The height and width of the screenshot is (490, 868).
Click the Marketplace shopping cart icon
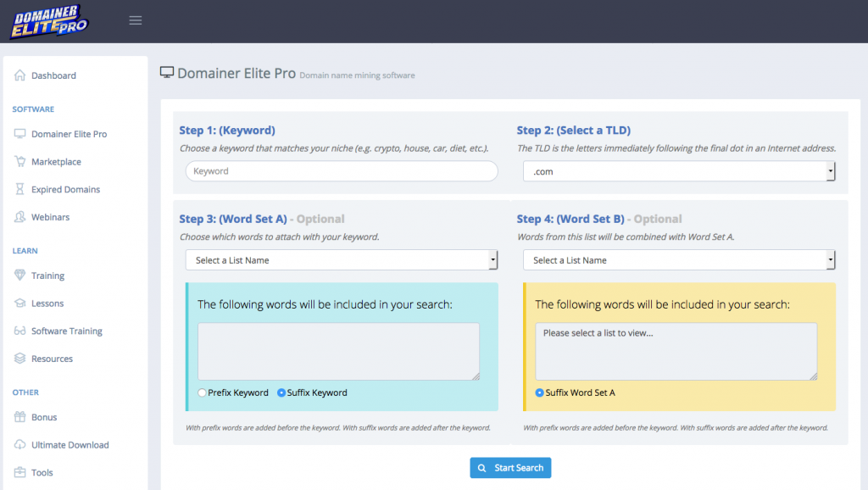tap(20, 162)
